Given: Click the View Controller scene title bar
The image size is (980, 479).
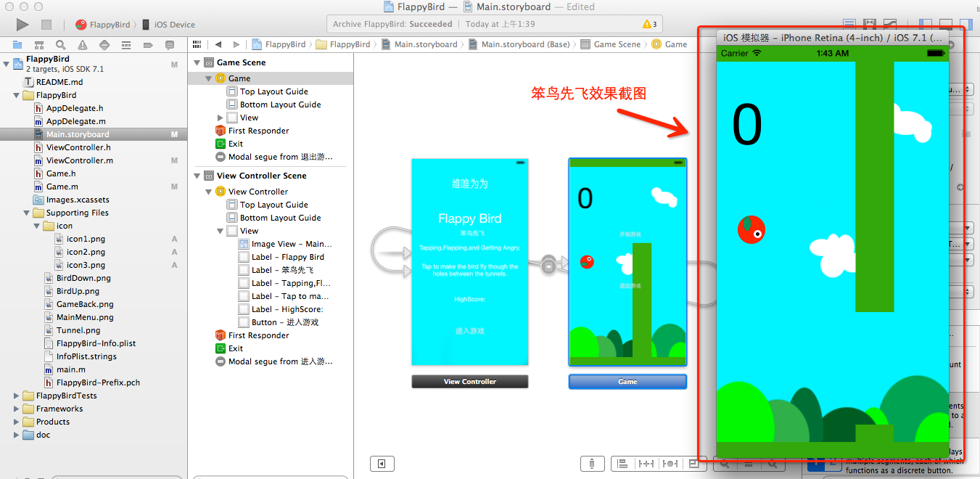Looking at the screenshot, I should pos(470,381).
